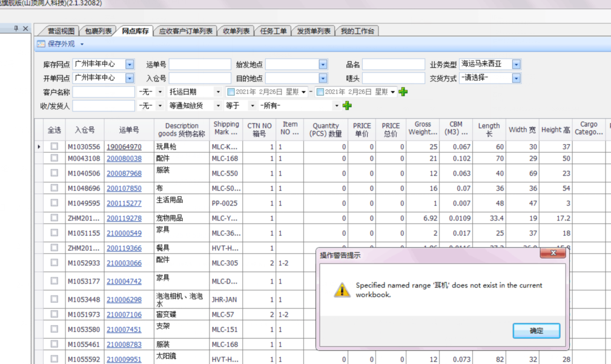Click the Cargo Category column header
Viewport: 611px width, 364px height.
pos(589,128)
